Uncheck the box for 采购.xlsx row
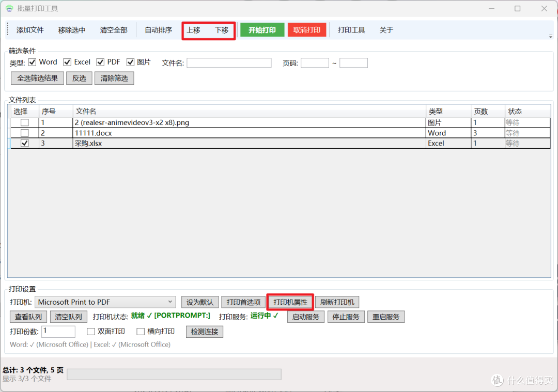 pyautogui.click(x=25, y=144)
